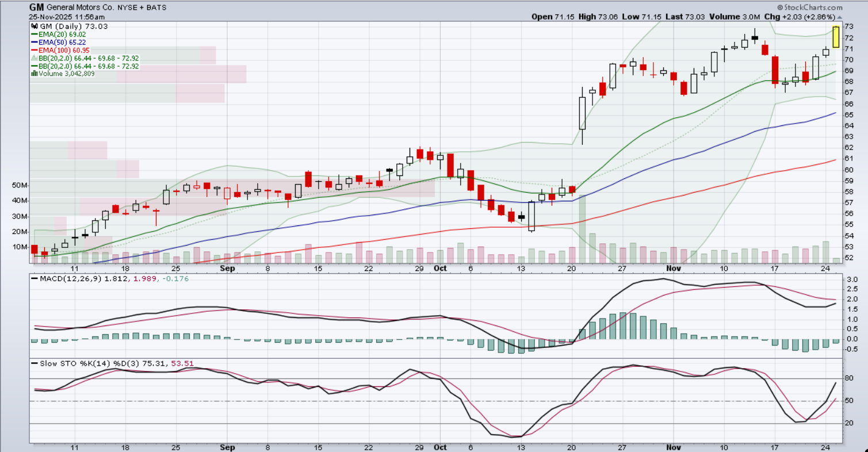
Task: Click the blue line marker before EMA(50)
Action: point(34,43)
